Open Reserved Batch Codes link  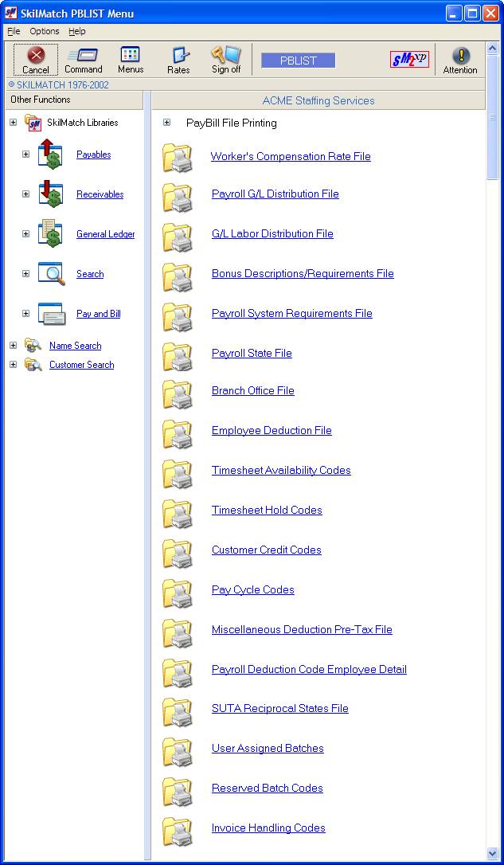(x=268, y=788)
